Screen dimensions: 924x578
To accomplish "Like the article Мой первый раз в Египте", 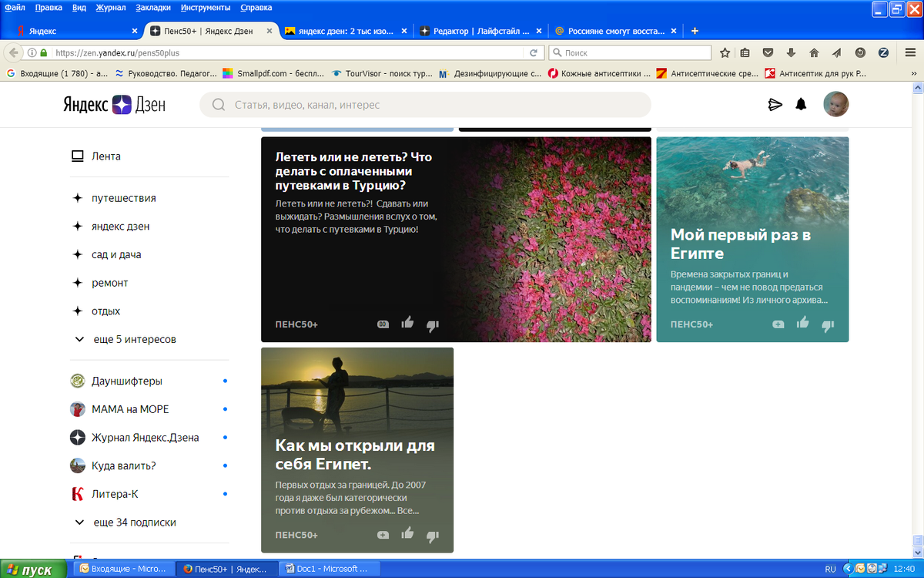I will point(803,324).
